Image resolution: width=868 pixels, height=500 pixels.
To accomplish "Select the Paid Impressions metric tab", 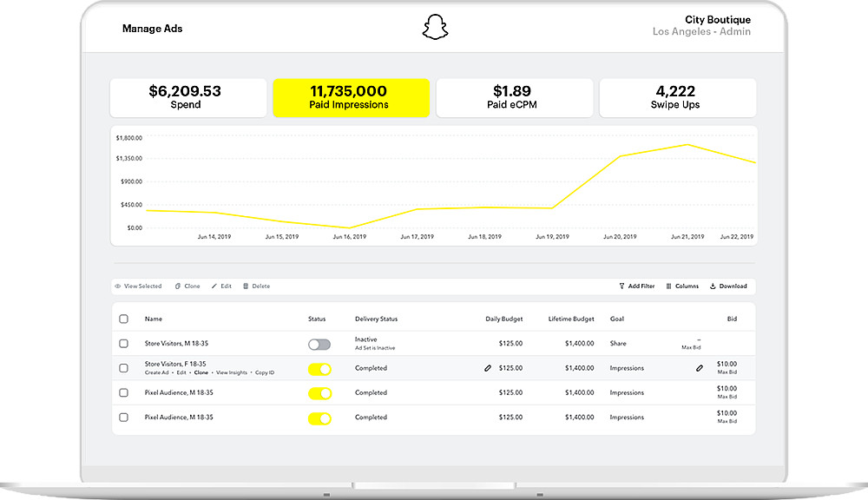I will click(x=351, y=97).
